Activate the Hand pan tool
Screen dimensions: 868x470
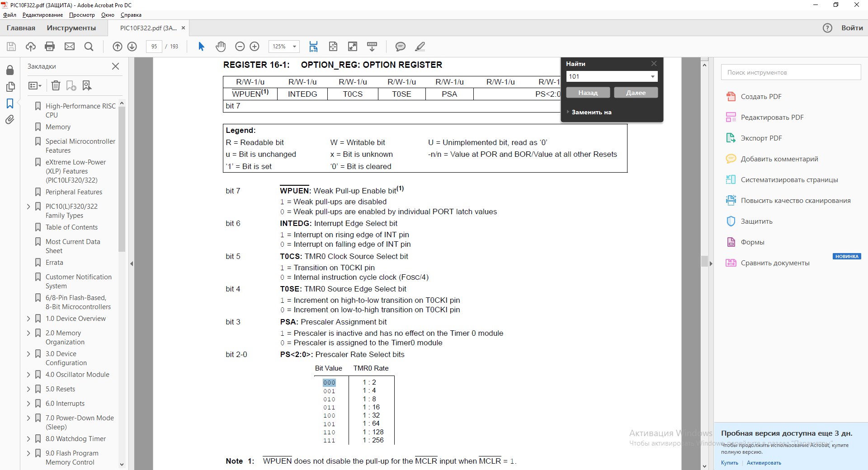(221, 47)
